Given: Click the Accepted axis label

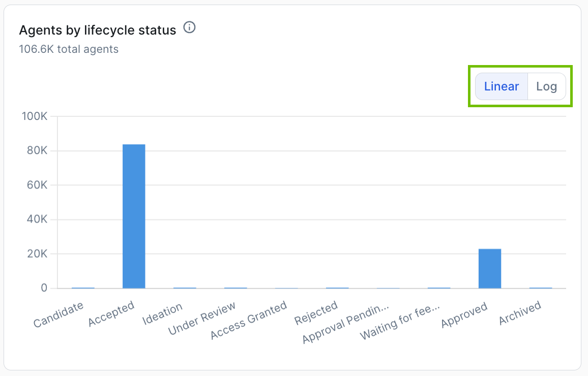Looking at the screenshot, I should coord(111,314).
